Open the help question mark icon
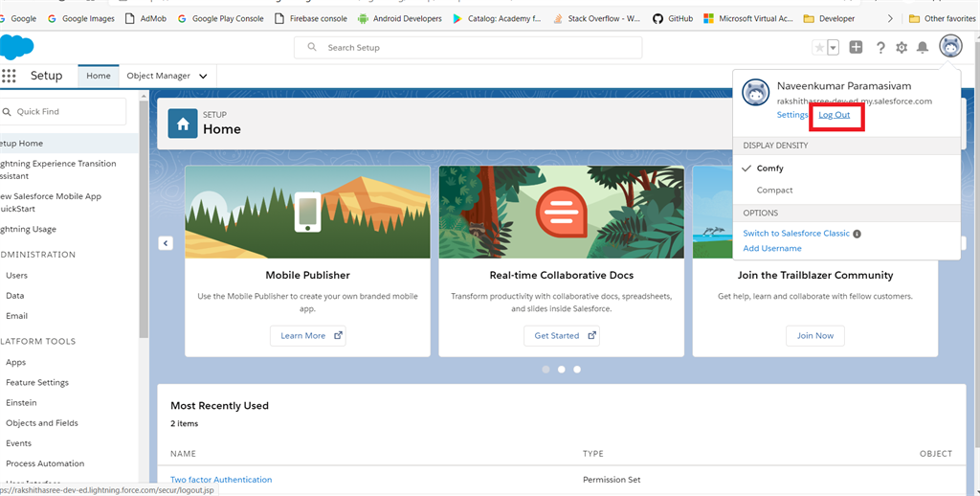 [880, 48]
